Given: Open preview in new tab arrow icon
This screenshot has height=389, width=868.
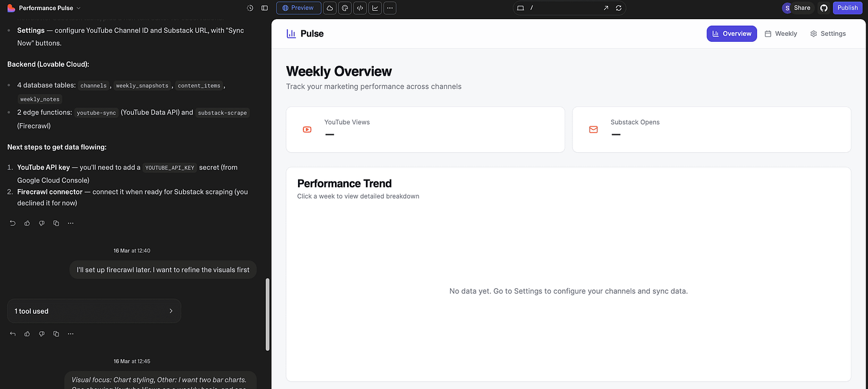Looking at the screenshot, I should coord(606,8).
